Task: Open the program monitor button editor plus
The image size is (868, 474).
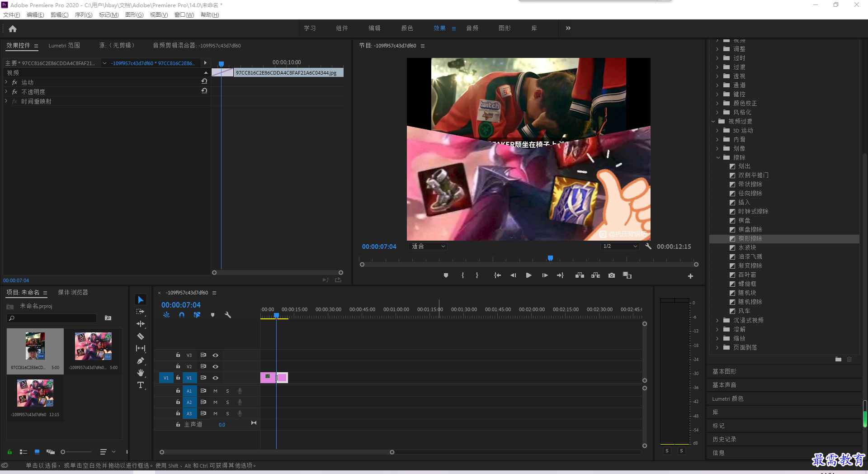Action: 690,276
